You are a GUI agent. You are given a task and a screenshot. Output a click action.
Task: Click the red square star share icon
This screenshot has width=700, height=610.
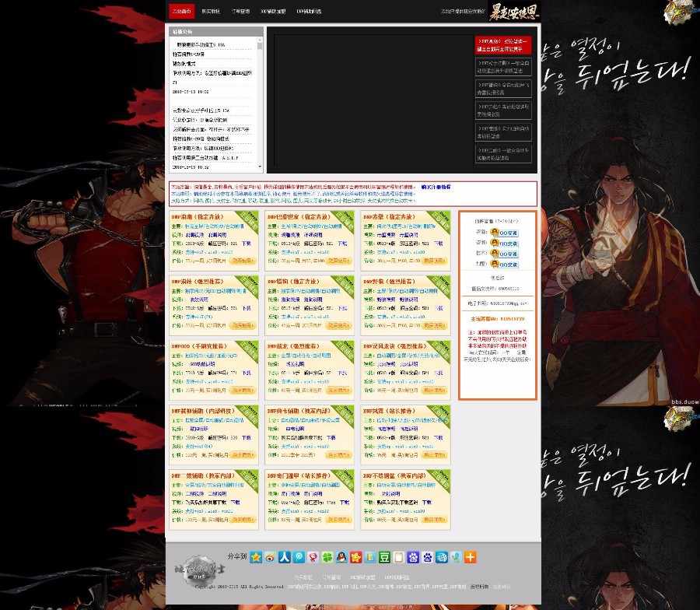(x=355, y=557)
